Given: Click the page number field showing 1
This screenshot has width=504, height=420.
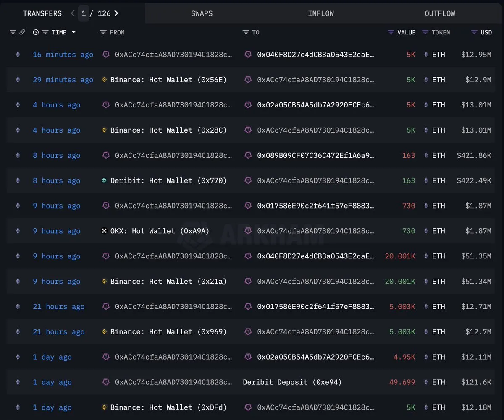Looking at the screenshot, I should 84,13.
